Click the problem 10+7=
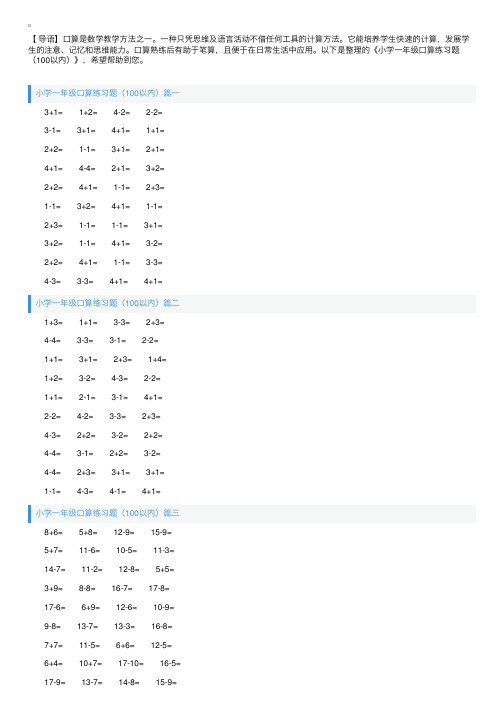 [91, 663]
